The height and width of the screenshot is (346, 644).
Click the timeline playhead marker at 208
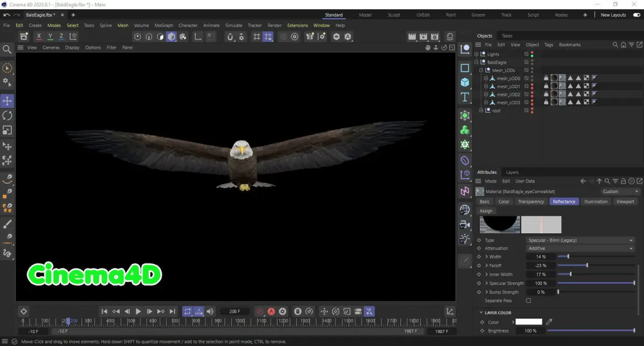click(x=68, y=321)
